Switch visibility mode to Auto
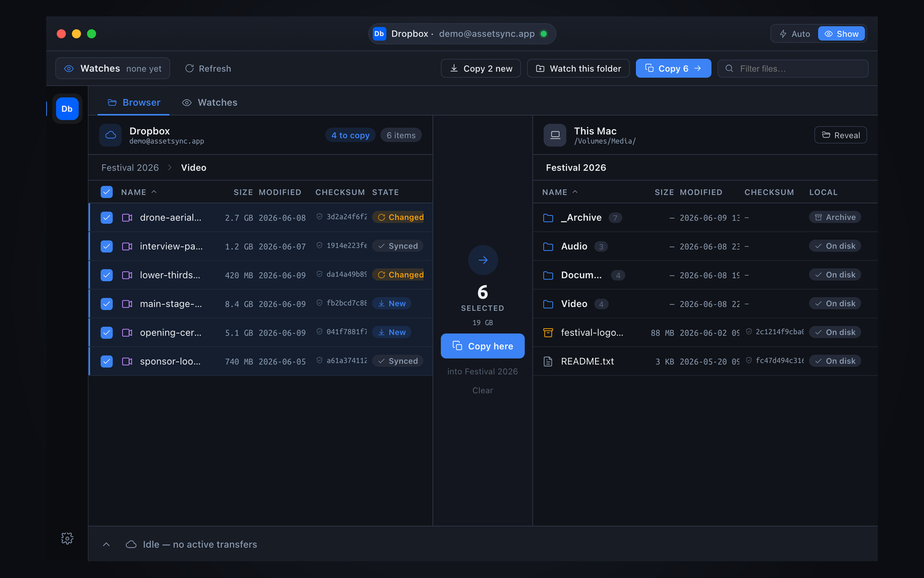Image resolution: width=924 pixels, height=578 pixels. [795, 34]
